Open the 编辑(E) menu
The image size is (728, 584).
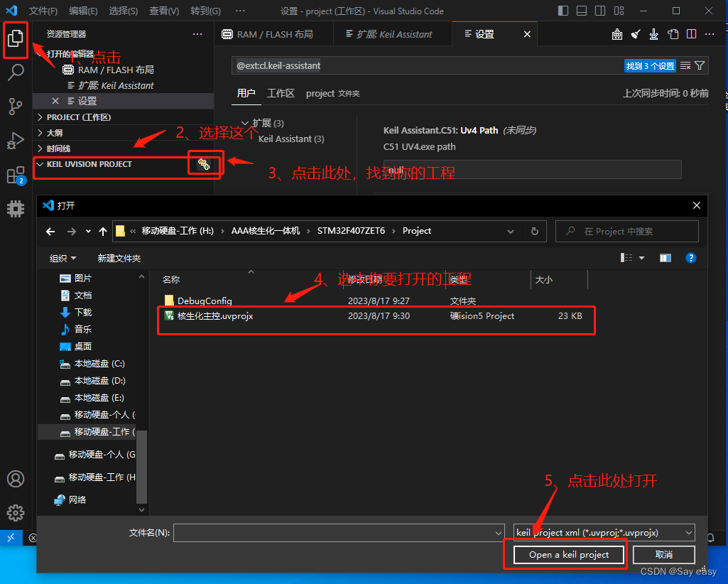click(x=83, y=11)
